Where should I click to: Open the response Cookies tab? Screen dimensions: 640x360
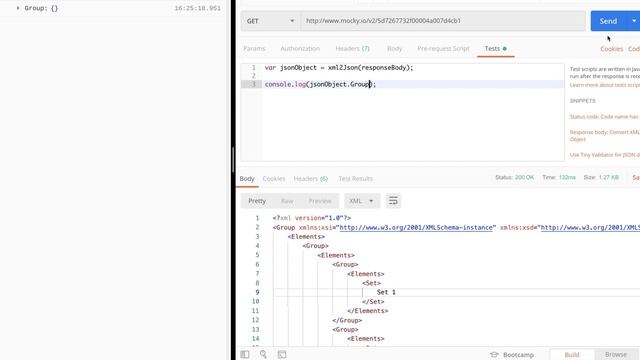point(273,179)
